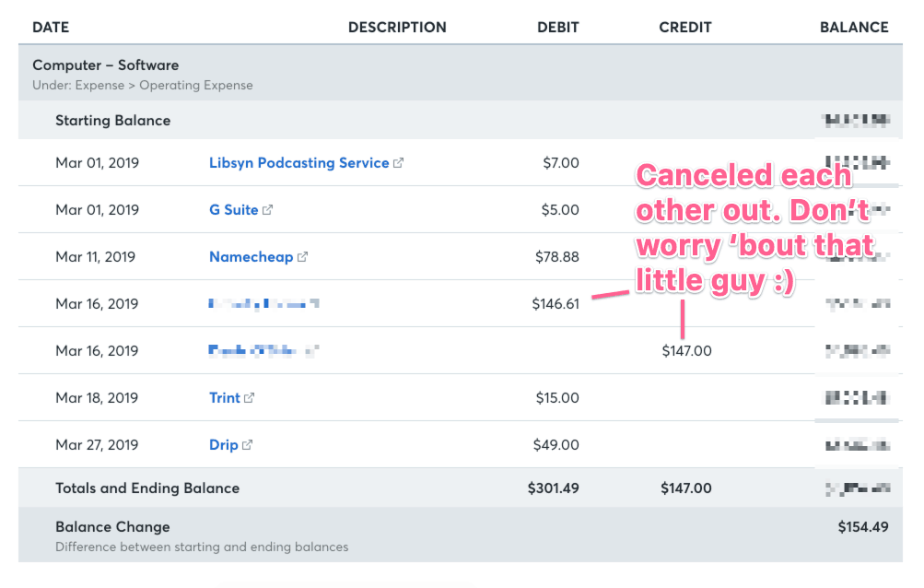The image size is (924, 588).
Task: Open external link icon beside Trint
Action: tap(250, 398)
